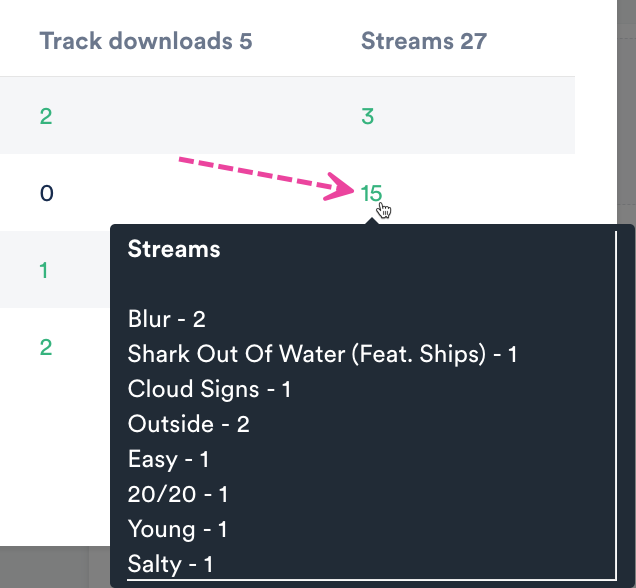The width and height of the screenshot is (636, 588).
Task: Click track downloads value 1
Action: [x=44, y=270]
